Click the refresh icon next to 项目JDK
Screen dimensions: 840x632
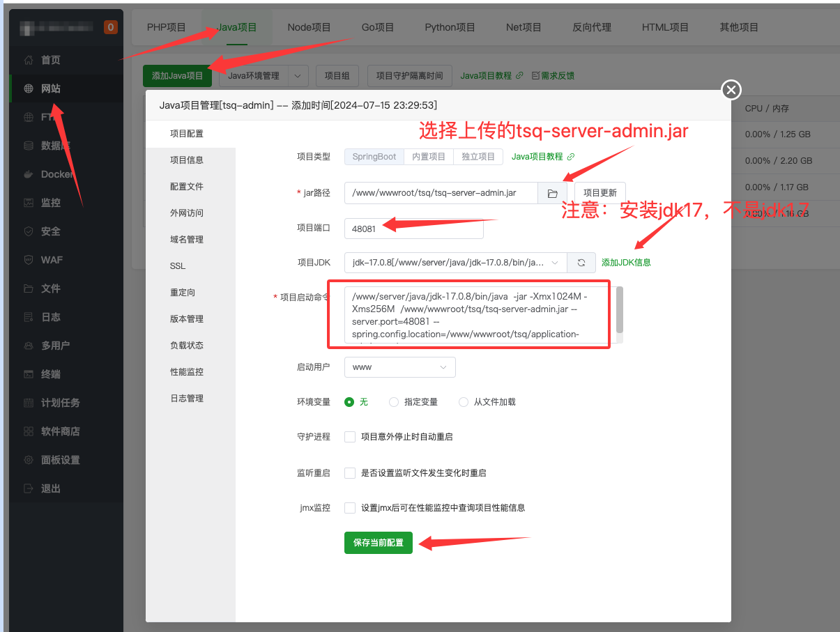point(581,263)
